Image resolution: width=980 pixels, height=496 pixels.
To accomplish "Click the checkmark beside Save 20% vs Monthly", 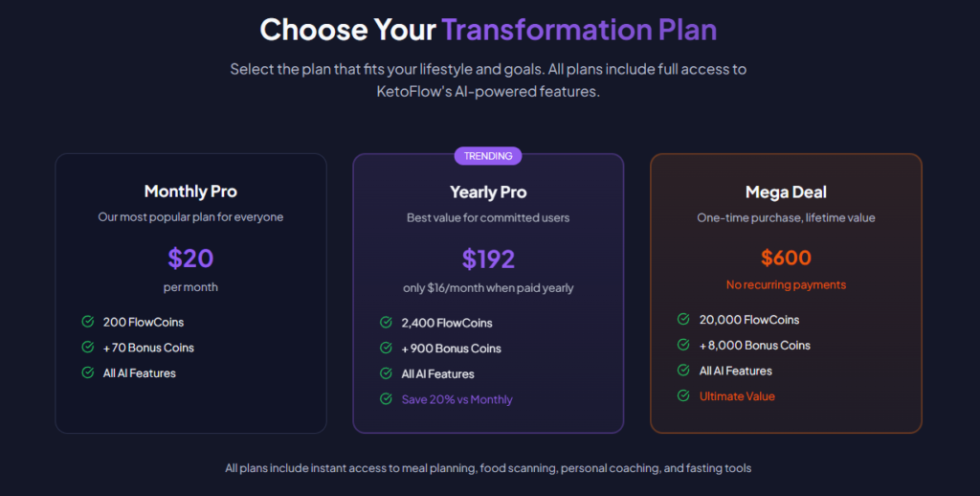I will coord(386,399).
